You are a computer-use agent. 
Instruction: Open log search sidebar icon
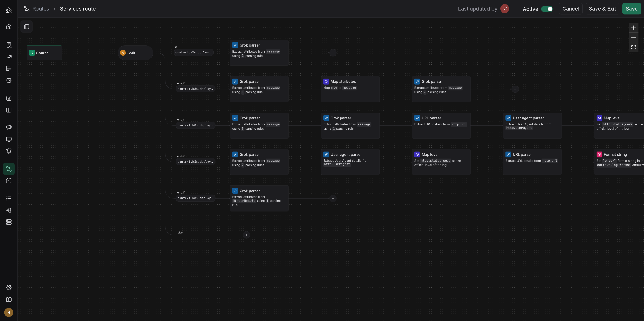coord(9,45)
